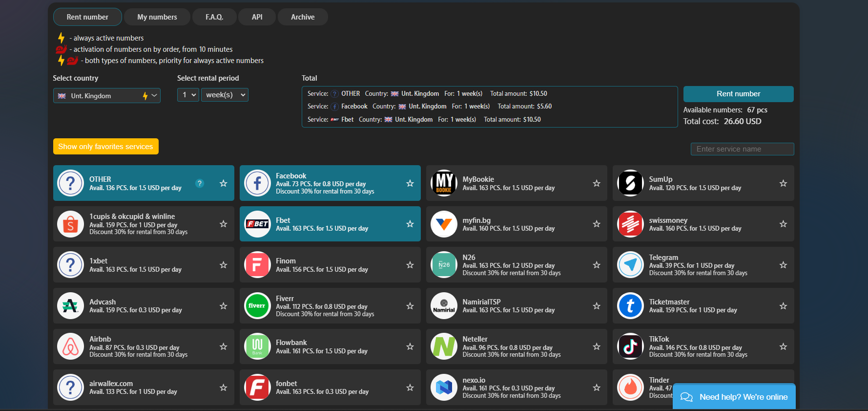Select the Neteller service card
The width and height of the screenshot is (868, 411).
tap(517, 346)
